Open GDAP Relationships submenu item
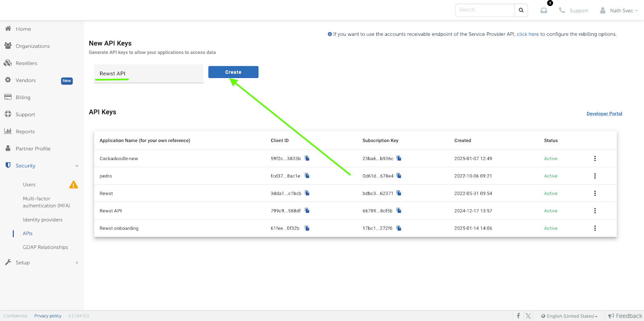Viewport: 644px width, 321px height. [45, 247]
